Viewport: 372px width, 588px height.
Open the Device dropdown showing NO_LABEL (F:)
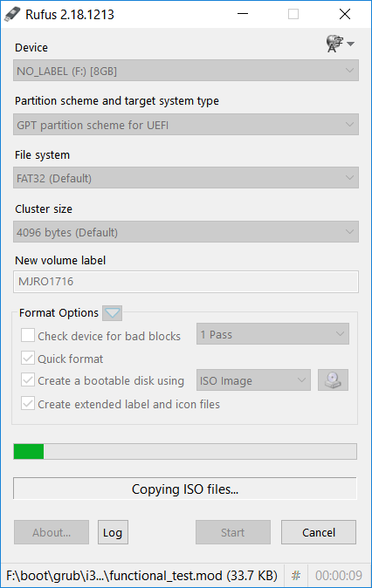[186, 71]
